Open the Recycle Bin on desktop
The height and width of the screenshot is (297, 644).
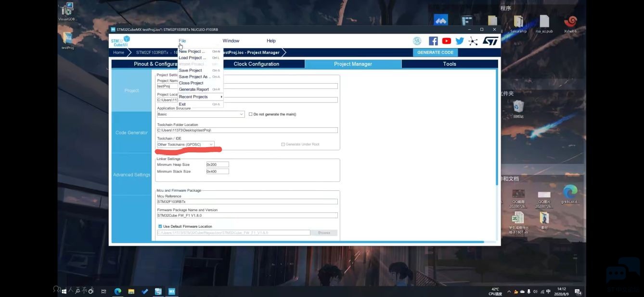pos(518,109)
